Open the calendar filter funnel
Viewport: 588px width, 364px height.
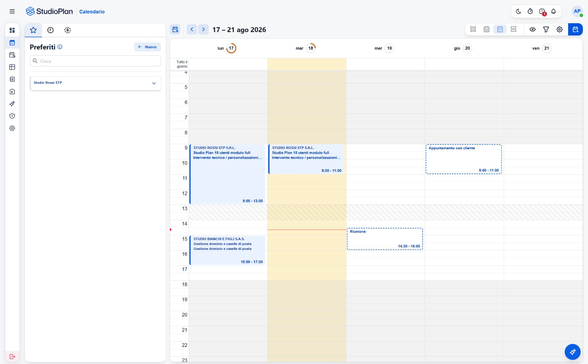pyautogui.click(x=546, y=29)
